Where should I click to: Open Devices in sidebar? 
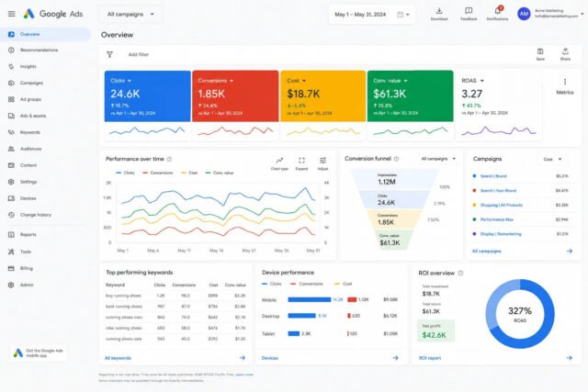[45, 198]
